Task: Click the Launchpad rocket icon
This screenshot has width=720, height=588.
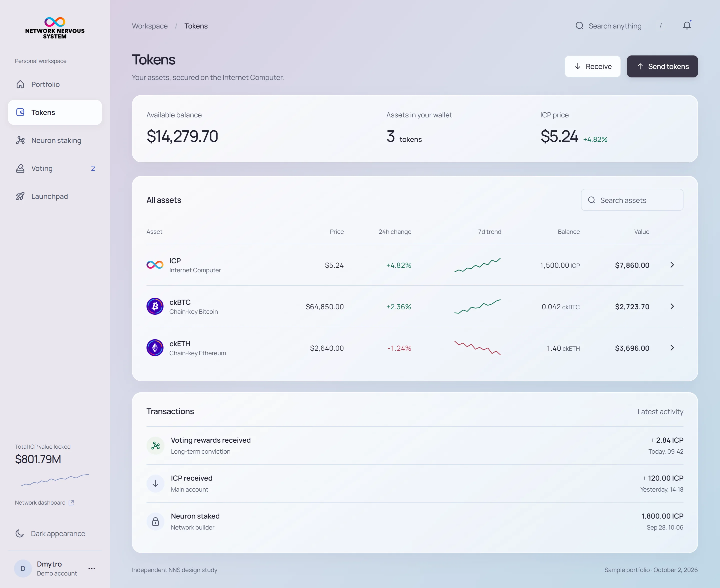Action: pos(20,196)
